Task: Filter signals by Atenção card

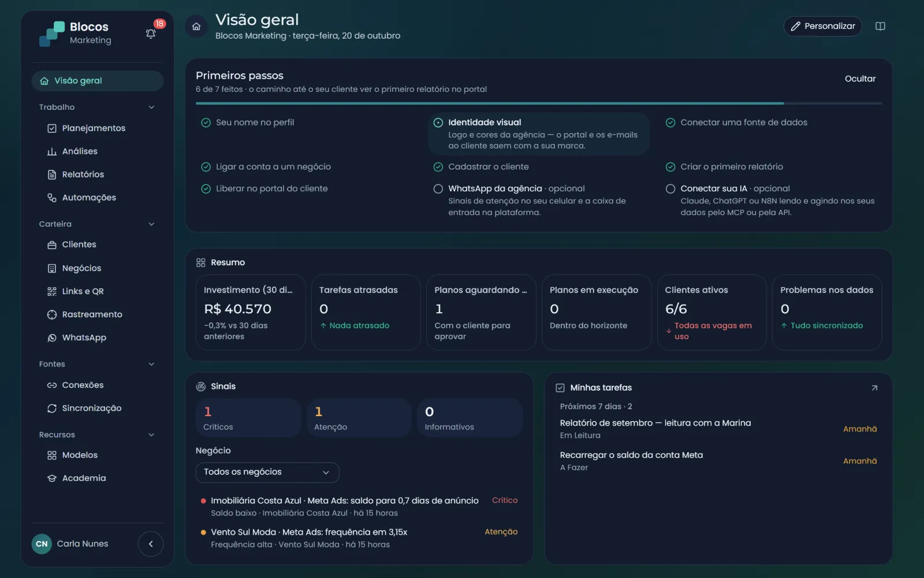Action: (x=359, y=417)
